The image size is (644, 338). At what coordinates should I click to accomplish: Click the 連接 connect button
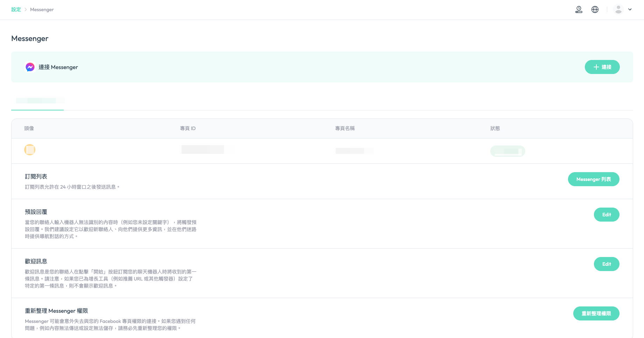tap(602, 67)
